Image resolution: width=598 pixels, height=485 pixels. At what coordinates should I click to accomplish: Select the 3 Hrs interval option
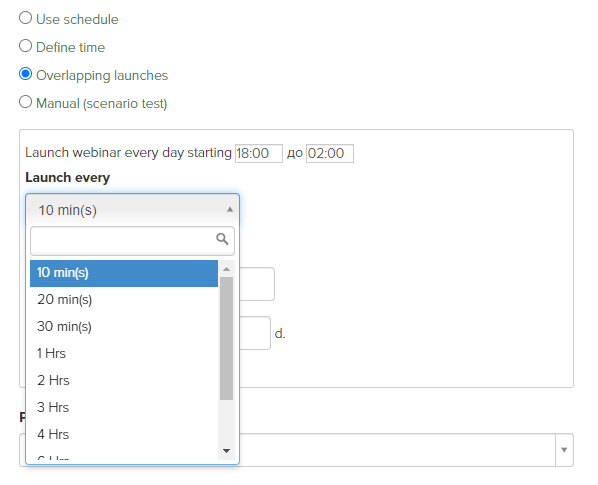point(124,408)
